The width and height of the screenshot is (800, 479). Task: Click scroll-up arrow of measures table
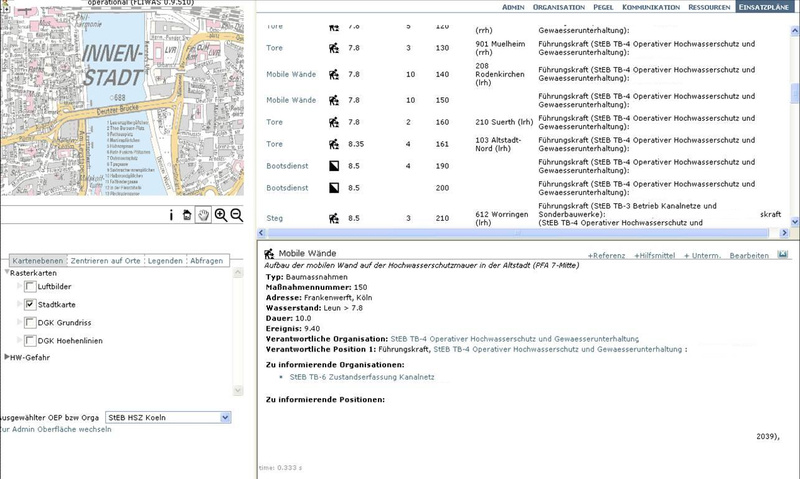(x=794, y=31)
